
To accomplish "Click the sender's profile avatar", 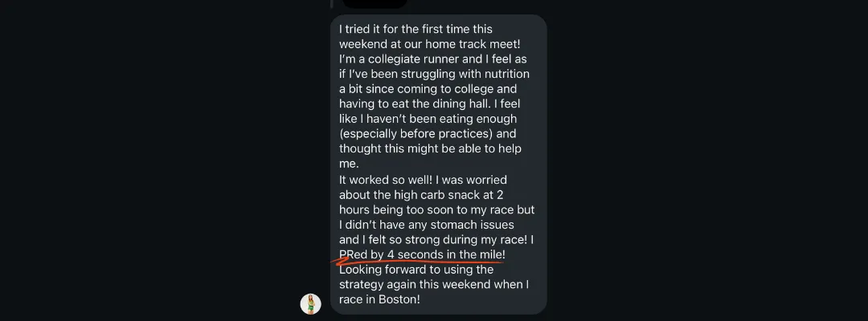I will [310, 303].
